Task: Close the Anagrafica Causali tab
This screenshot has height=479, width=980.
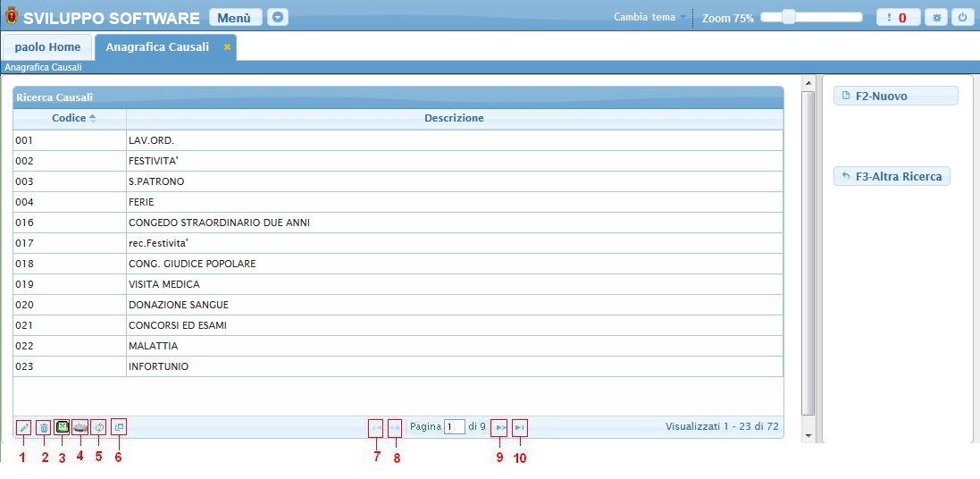Action: pyautogui.click(x=227, y=47)
